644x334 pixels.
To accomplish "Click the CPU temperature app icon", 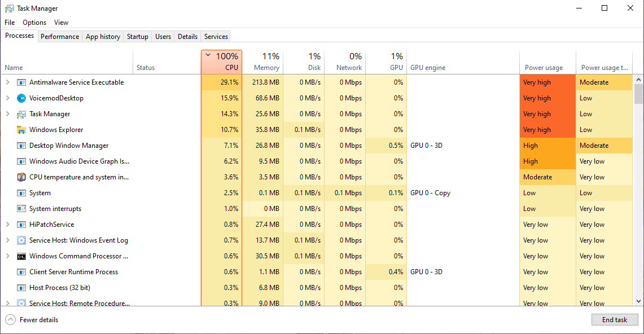I will pos(21,177).
